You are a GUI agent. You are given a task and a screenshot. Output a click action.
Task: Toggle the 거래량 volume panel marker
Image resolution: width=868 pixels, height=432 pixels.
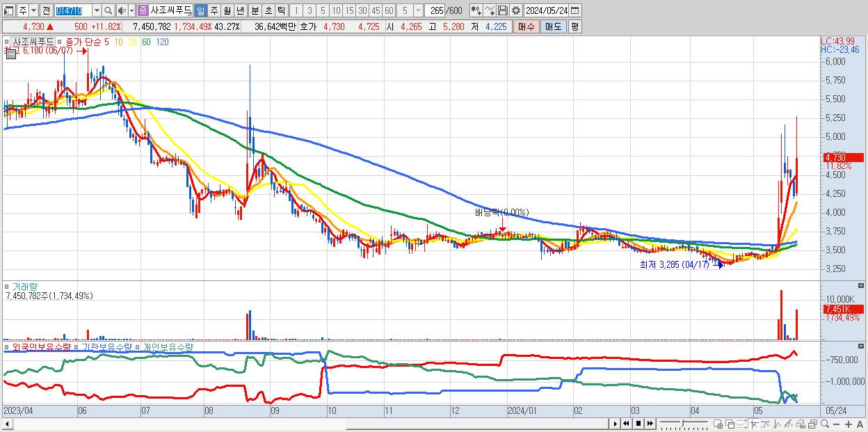click(6, 286)
